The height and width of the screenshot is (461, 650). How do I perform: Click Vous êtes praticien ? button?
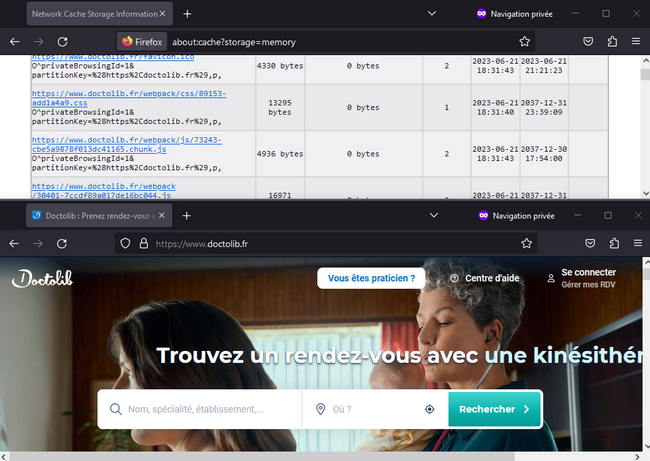coord(371,278)
